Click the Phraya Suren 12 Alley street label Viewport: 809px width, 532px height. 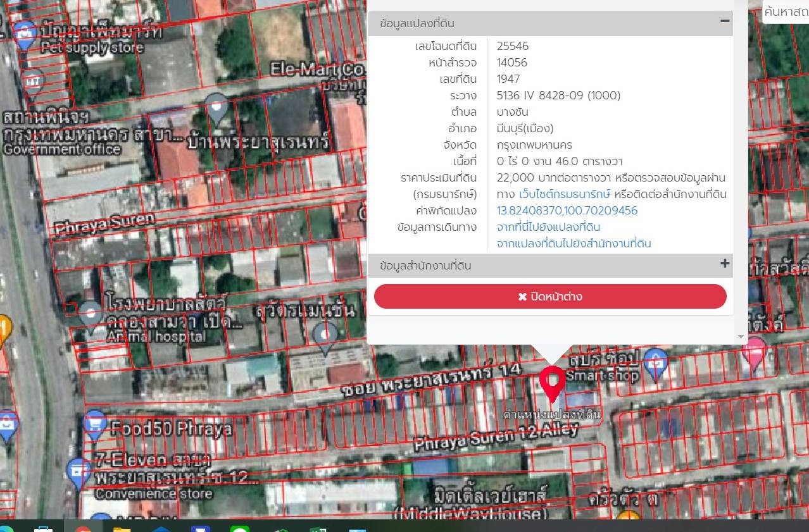click(496, 436)
